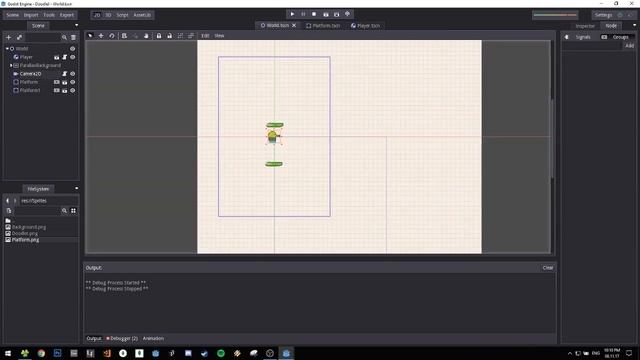640x360 pixels.
Task: Open the Import menu
Action: [x=31, y=15]
